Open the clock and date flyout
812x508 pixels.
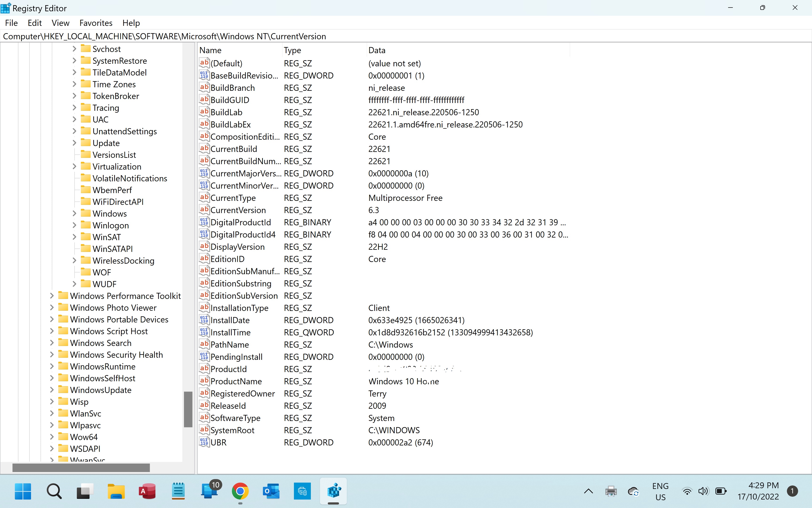pyautogui.click(x=758, y=491)
